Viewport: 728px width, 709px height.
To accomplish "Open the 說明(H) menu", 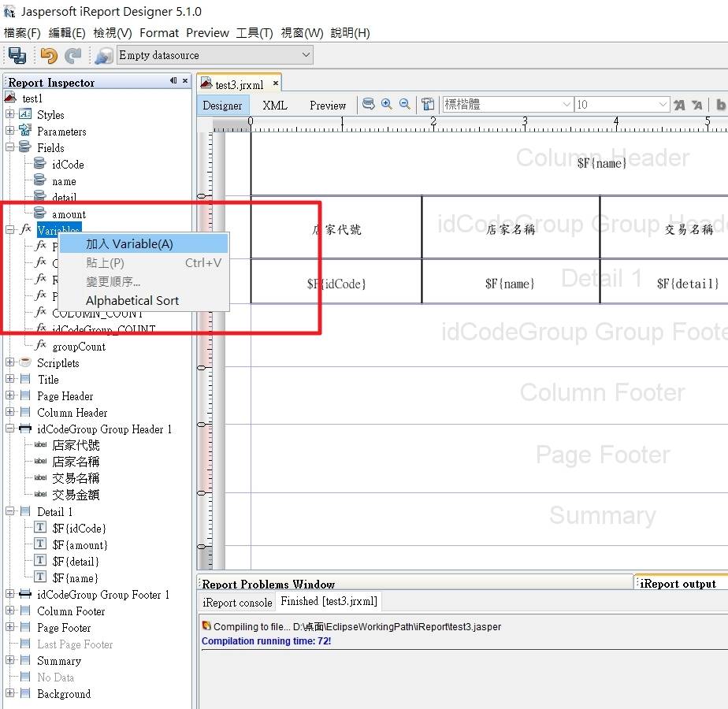I will [x=350, y=33].
